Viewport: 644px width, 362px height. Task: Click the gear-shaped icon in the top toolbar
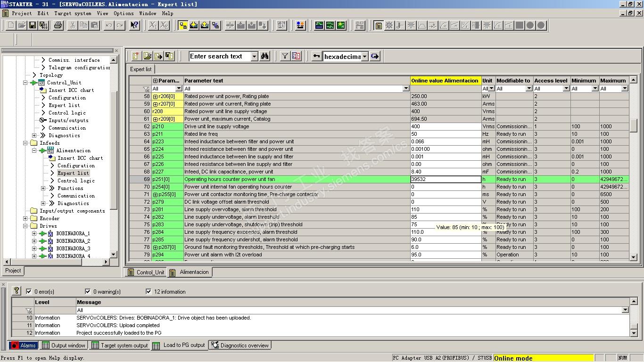389,25
